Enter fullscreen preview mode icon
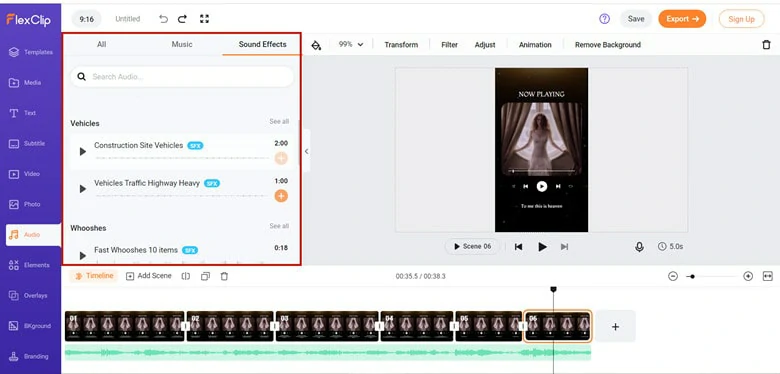This screenshot has width=780, height=374. click(204, 19)
